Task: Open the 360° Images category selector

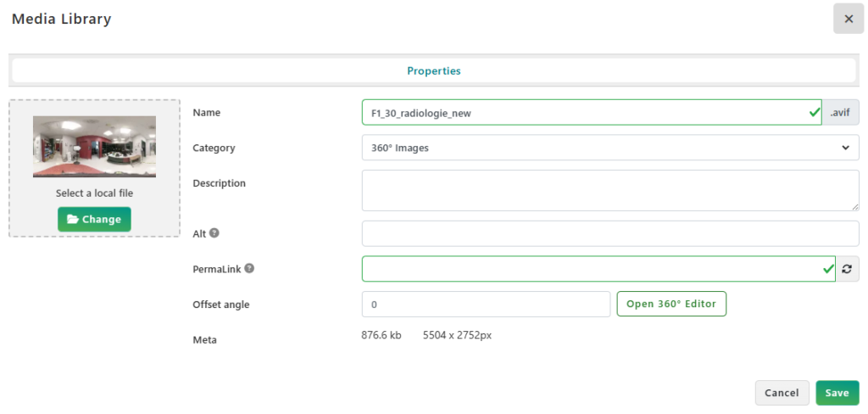Action: tap(610, 148)
